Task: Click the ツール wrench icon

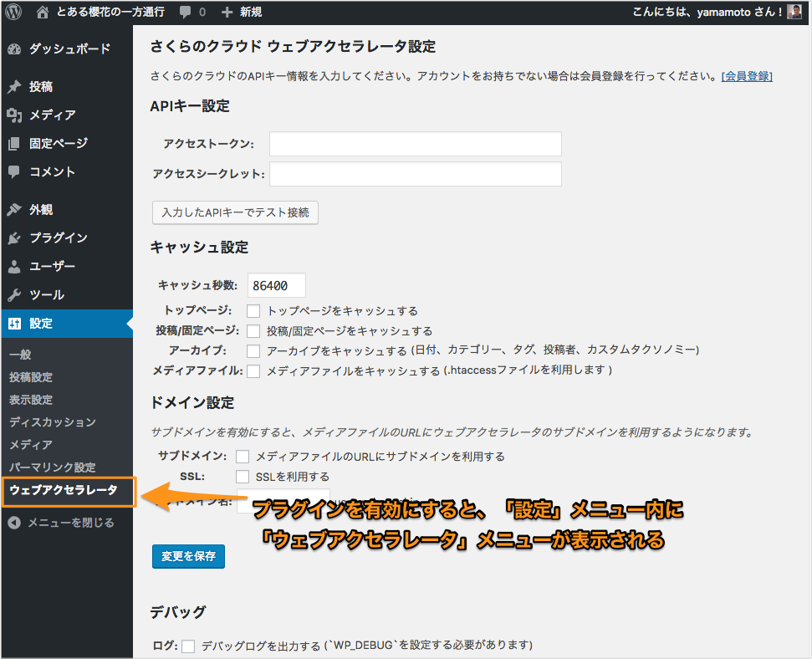Action: pos(14,295)
